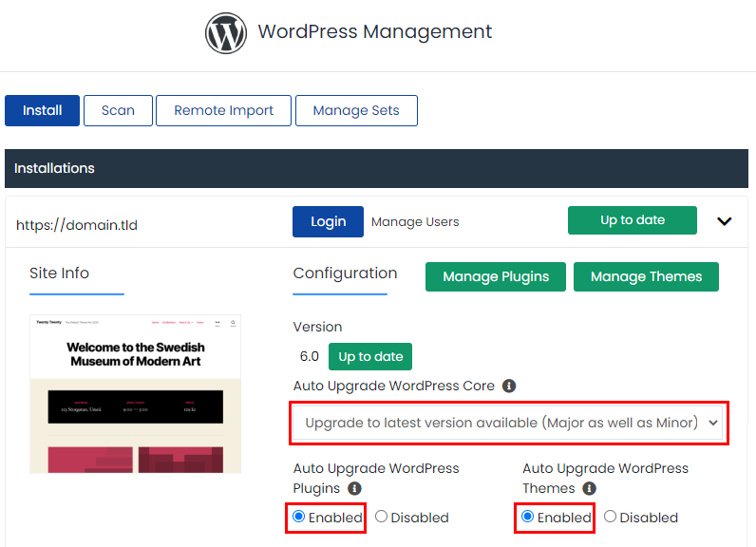
Task: Open the Manage Users link
Action: [x=415, y=221]
